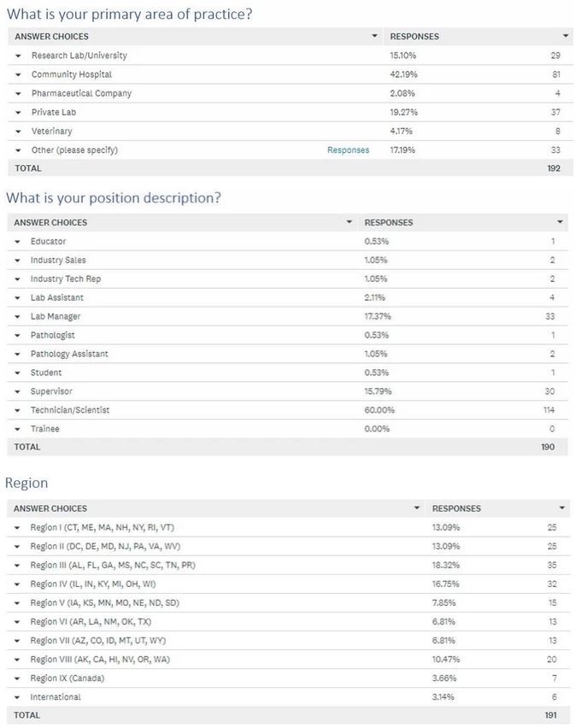Expand the International answer row
Image resolution: width=576 pixels, height=728 pixels.
click(x=19, y=696)
